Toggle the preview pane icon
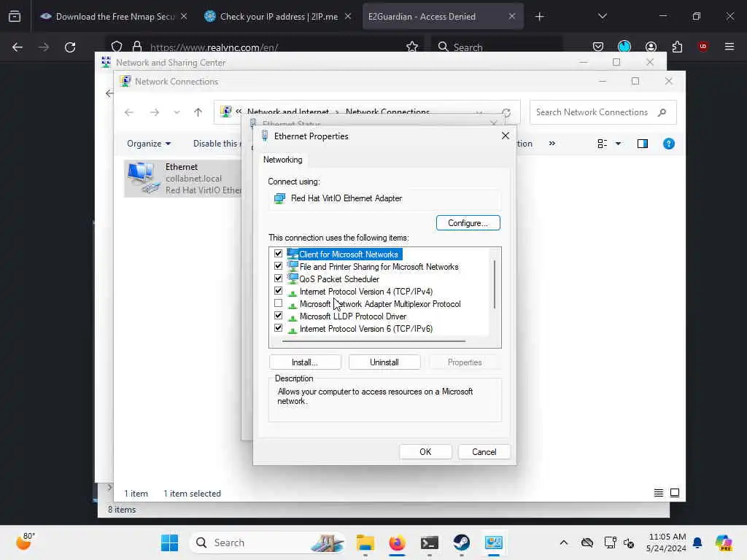This screenshot has height=560, width=747. (642, 144)
